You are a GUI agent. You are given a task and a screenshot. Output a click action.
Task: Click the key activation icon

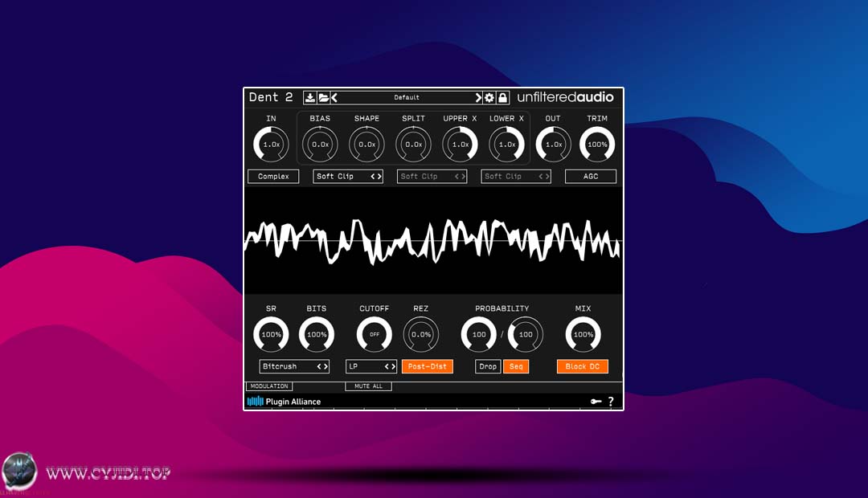pos(596,402)
